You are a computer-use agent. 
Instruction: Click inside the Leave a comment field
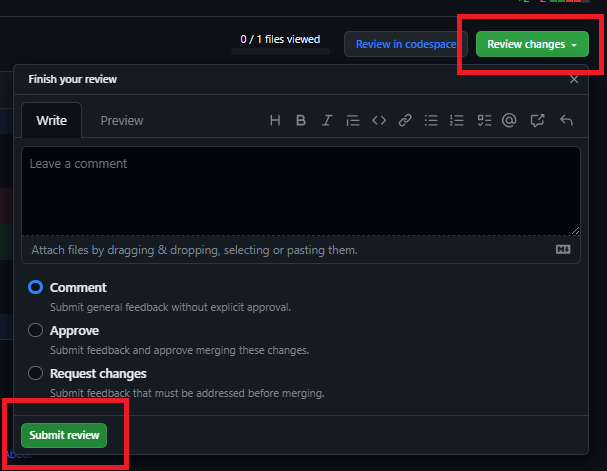(x=300, y=190)
